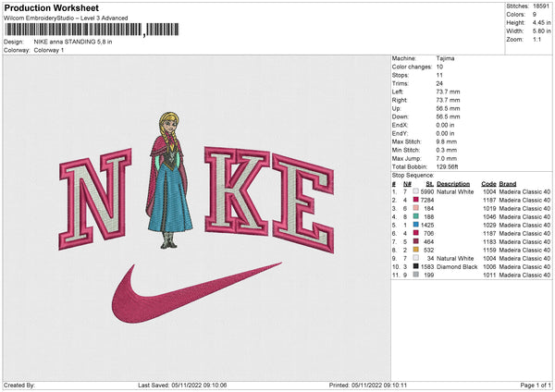Select the width value 5.80 in
The height and width of the screenshot is (392, 555).
541,31
